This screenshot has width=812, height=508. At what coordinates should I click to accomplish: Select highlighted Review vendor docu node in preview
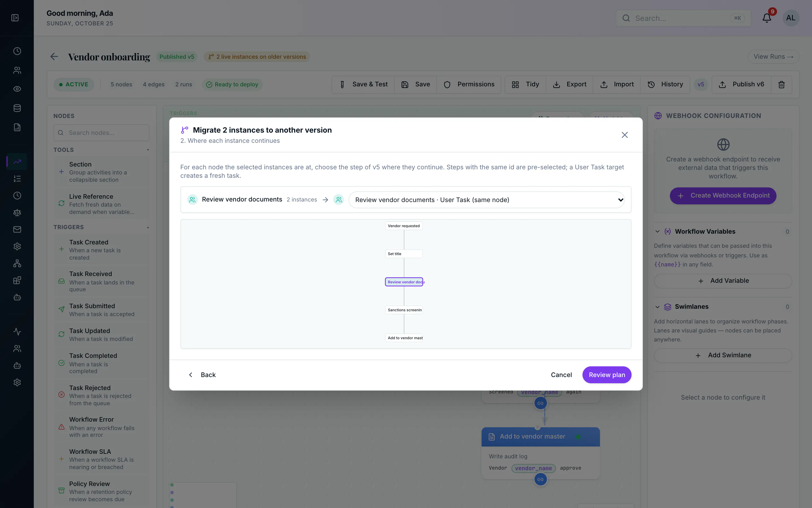coord(404,282)
